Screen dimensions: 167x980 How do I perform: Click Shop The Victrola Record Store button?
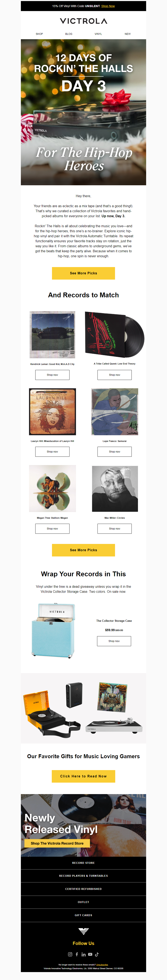[x=57, y=843]
